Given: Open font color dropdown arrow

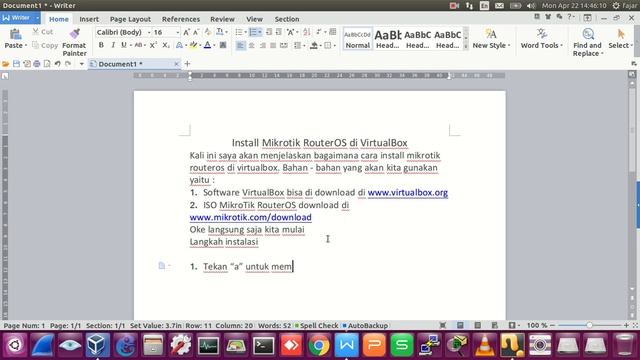Looking at the screenshot, I should (x=214, y=45).
